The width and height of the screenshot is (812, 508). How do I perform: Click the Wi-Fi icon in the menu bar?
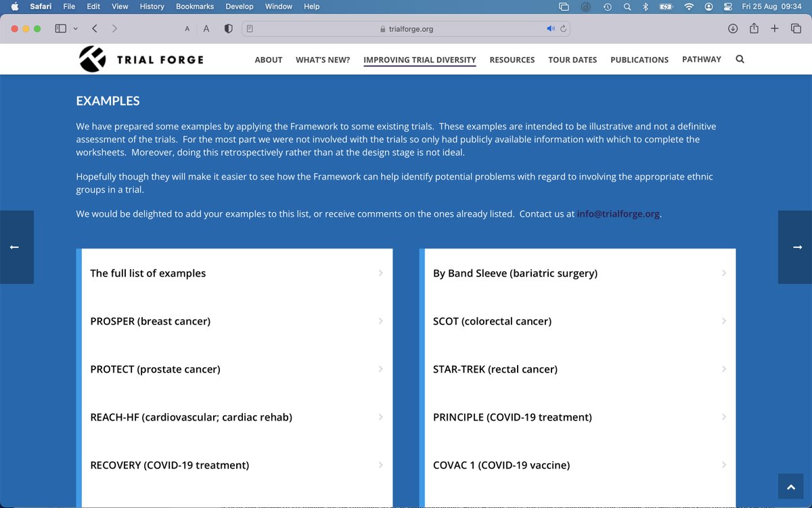click(x=688, y=6)
